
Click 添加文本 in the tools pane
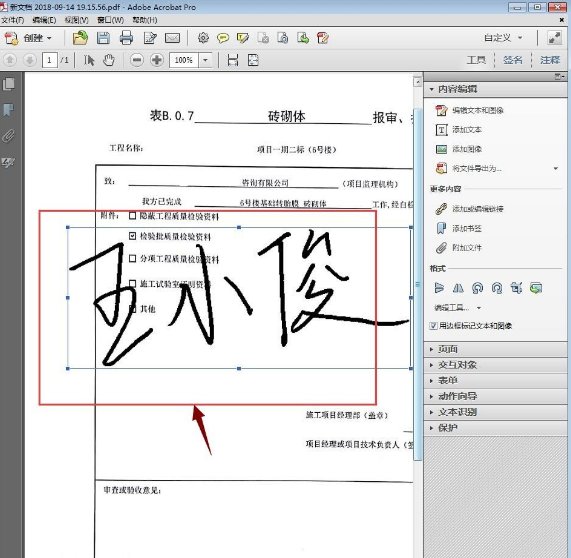click(459, 129)
